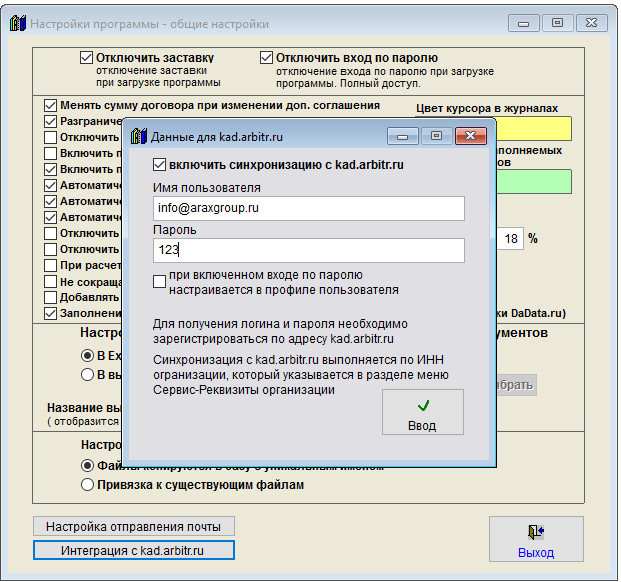This screenshot has height=582, width=621.
Task: Select the Файлы копируются в базу radio button
Action: (x=87, y=465)
